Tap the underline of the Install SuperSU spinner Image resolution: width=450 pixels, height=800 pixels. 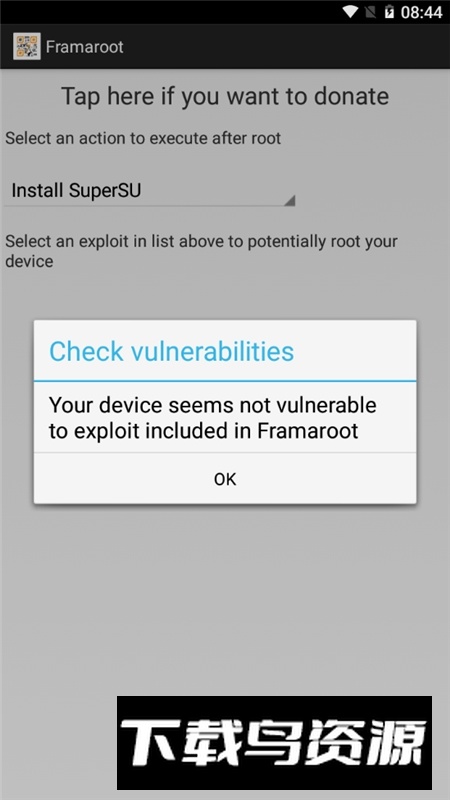[149, 206]
